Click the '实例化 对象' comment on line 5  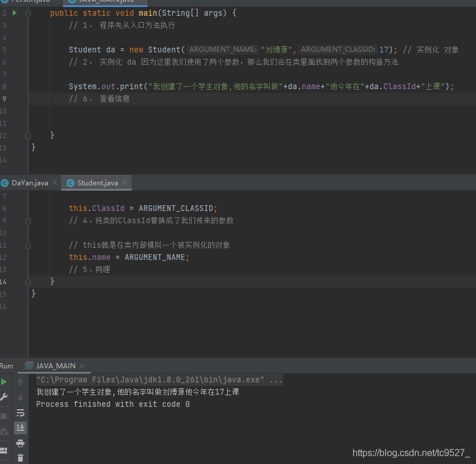pyautogui.click(x=431, y=50)
